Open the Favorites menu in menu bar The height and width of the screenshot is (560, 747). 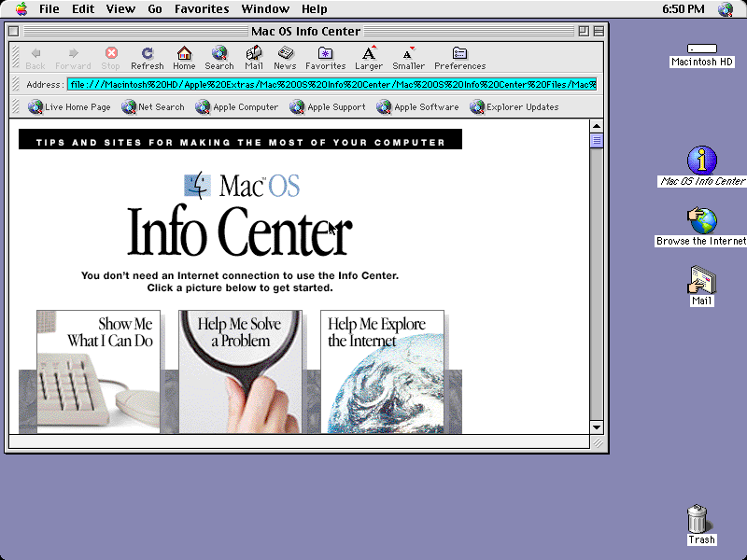tap(202, 9)
